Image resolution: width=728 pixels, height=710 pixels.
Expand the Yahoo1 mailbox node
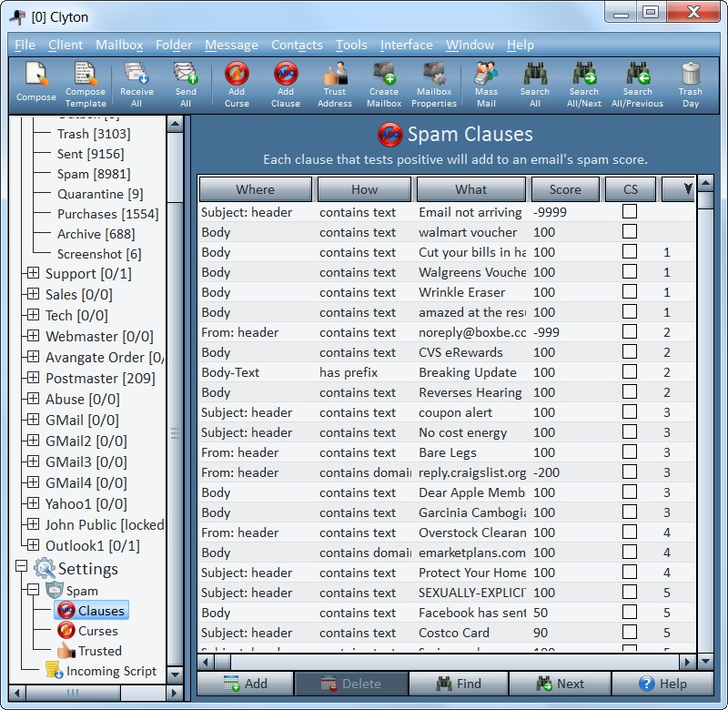coord(33,502)
